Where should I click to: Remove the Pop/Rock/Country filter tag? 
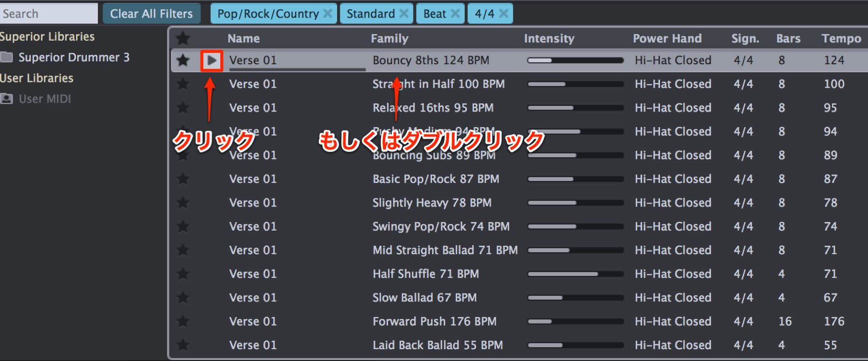pos(327,14)
